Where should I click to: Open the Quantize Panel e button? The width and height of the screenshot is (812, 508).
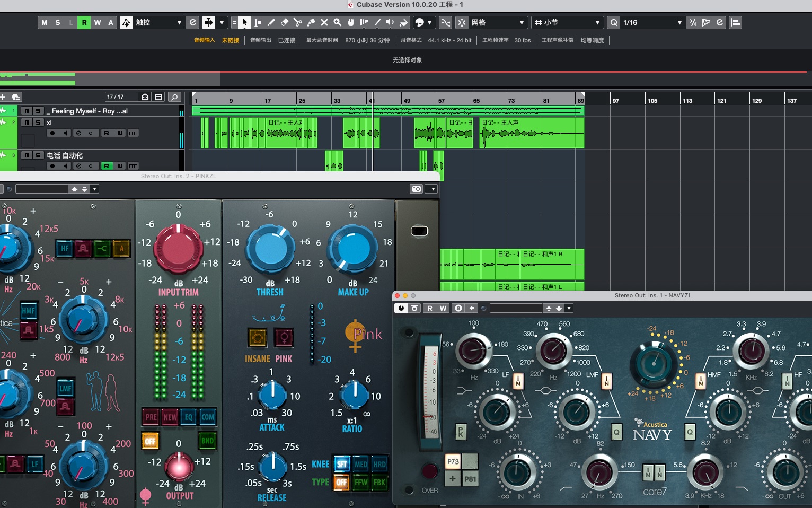click(x=719, y=22)
